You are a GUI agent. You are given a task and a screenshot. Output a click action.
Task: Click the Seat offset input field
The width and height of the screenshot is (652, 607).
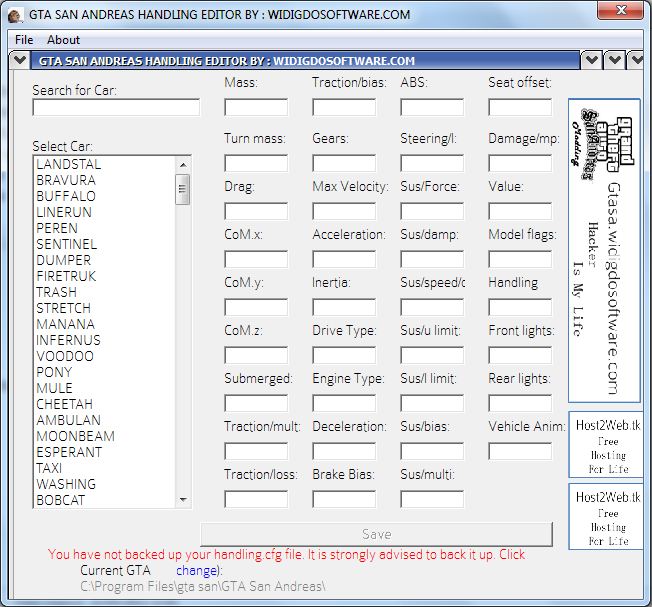coord(520,107)
